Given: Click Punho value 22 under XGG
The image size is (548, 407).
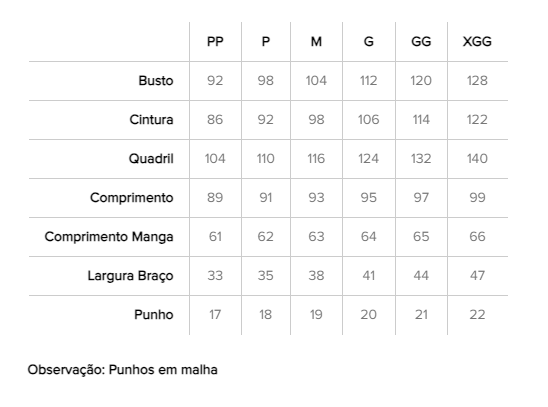Looking at the screenshot, I should (x=477, y=315).
